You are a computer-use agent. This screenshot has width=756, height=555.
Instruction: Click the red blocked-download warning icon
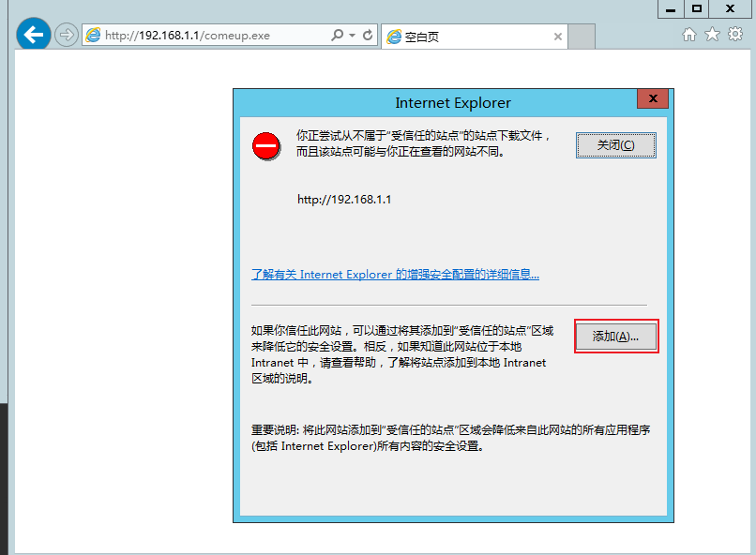pos(266,146)
